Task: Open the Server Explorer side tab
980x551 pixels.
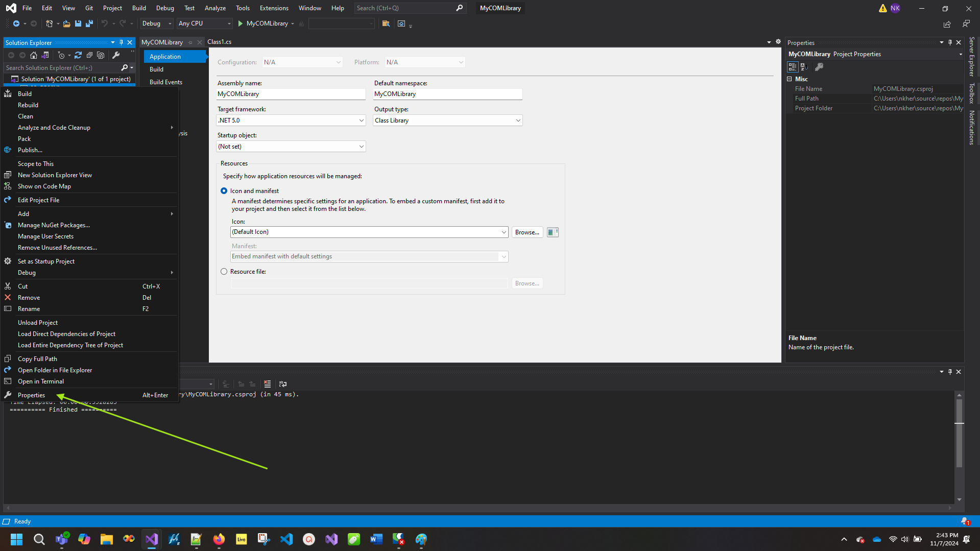Action: coord(972,57)
